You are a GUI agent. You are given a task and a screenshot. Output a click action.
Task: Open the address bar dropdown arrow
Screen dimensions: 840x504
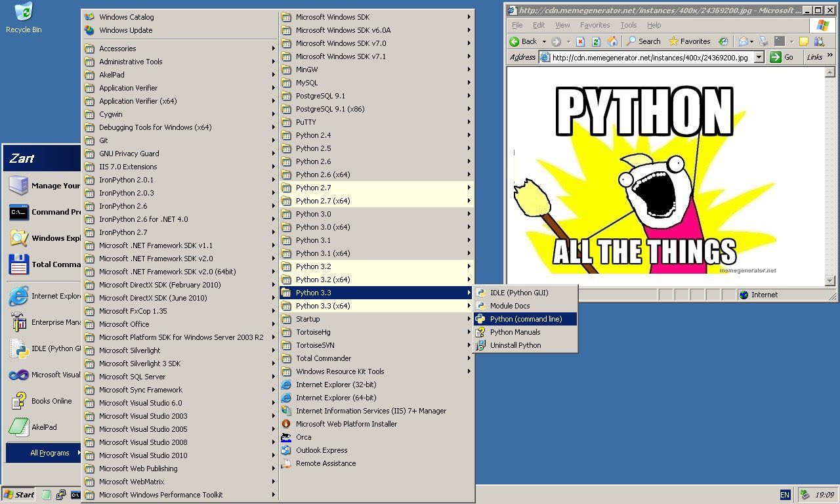pyautogui.click(x=759, y=57)
